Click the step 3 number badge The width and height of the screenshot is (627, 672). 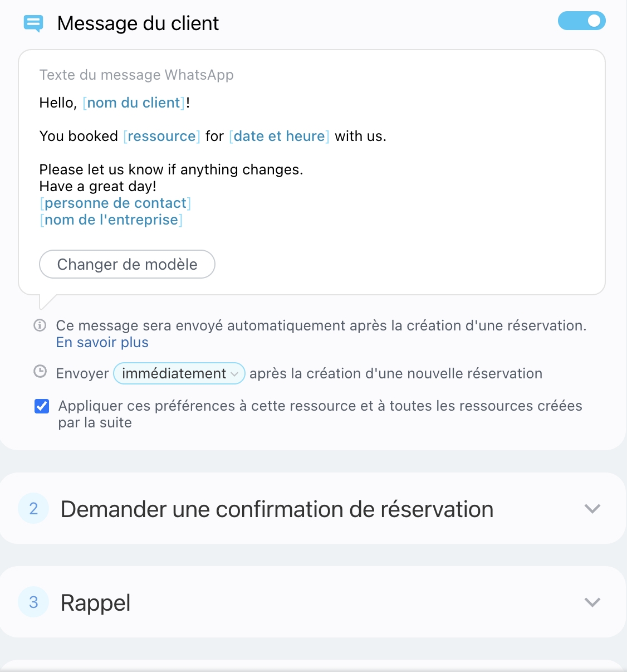click(x=33, y=602)
